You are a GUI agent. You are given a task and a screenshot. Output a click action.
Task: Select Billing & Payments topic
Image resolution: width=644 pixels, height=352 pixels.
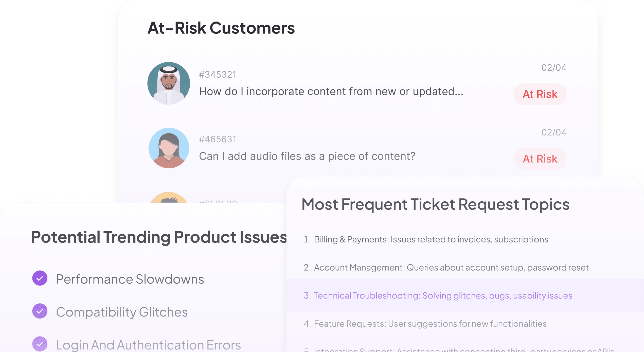point(426,239)
